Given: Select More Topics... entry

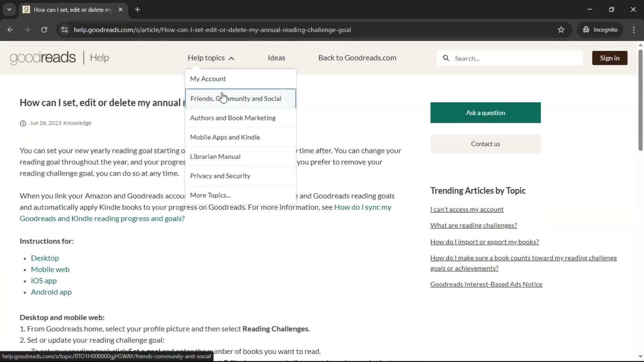Looking at the screenshot, I should [x=240, y=195].
